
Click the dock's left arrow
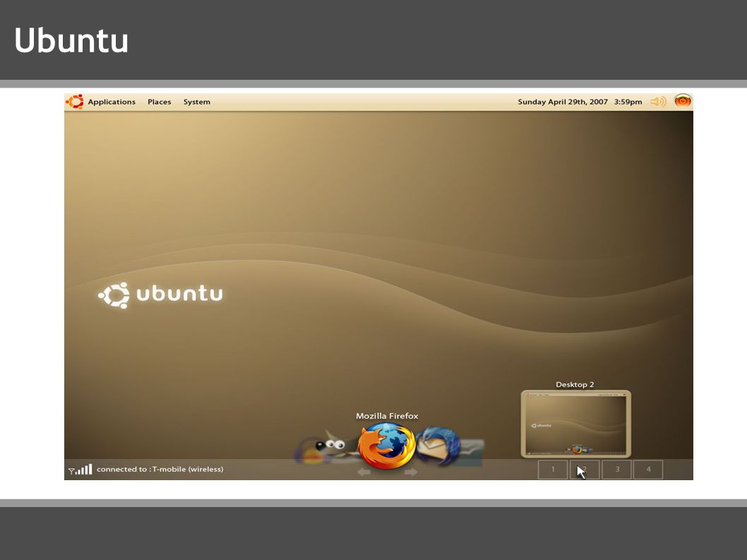(x=364, y=472)
